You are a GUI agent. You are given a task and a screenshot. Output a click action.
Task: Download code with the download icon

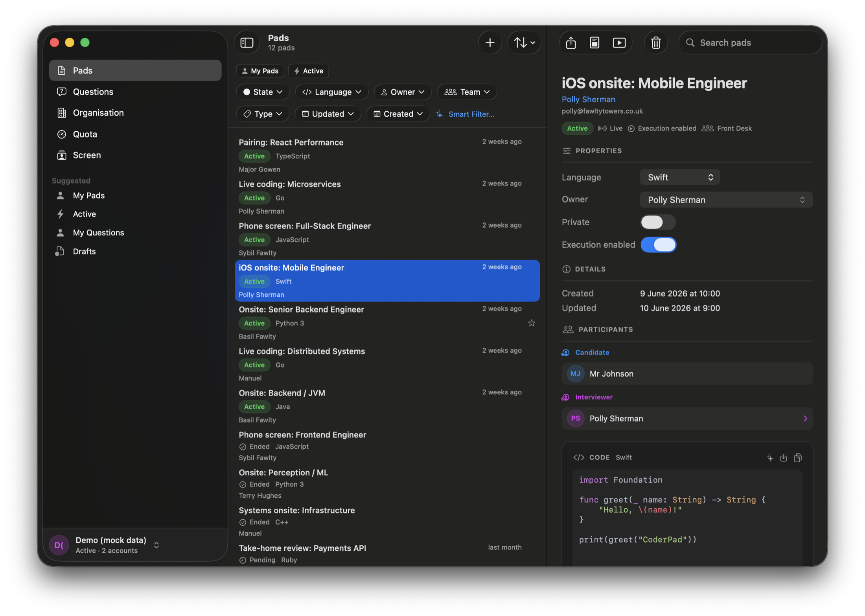pyautogui.click(x=783, y=457)
